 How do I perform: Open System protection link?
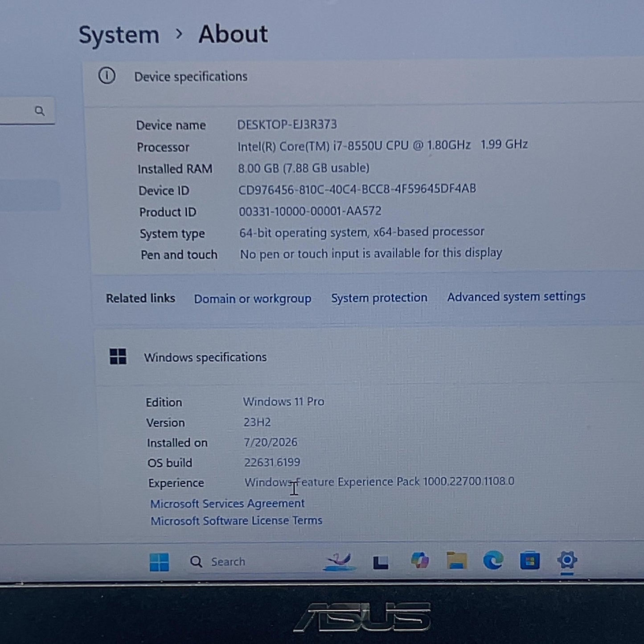pos(379,298)
